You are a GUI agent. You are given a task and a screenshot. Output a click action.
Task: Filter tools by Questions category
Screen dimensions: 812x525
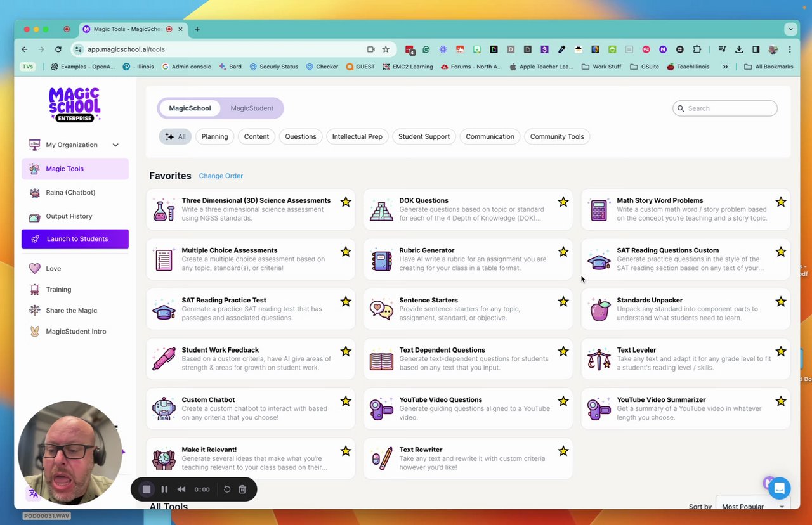(x=301, y=136)
